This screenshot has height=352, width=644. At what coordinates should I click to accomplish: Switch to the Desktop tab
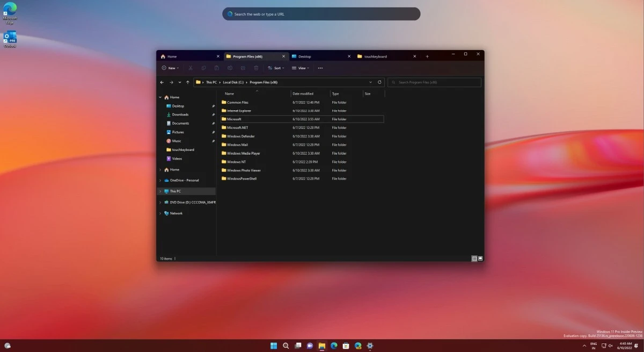[304, 56]
